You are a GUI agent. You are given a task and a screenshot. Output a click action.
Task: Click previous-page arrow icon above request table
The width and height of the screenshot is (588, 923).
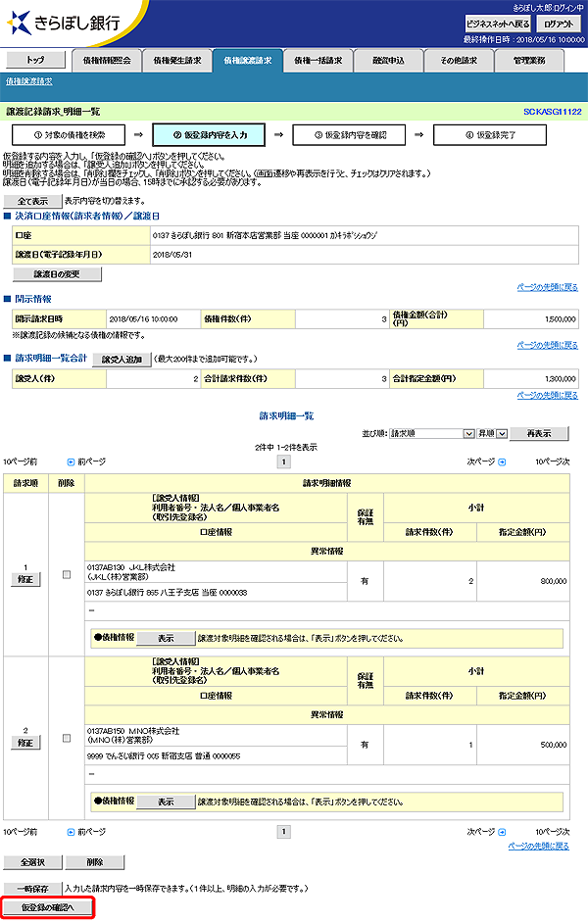pos(72,462)
